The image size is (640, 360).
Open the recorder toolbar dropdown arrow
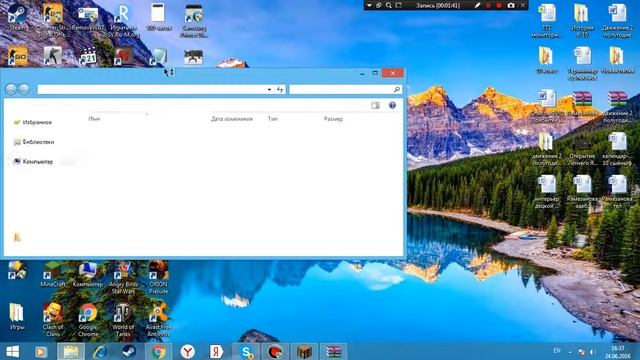coord(369,5)
